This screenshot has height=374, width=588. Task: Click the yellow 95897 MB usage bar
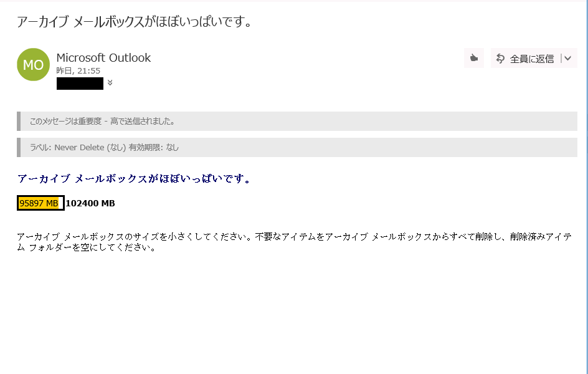coord(39,203)
